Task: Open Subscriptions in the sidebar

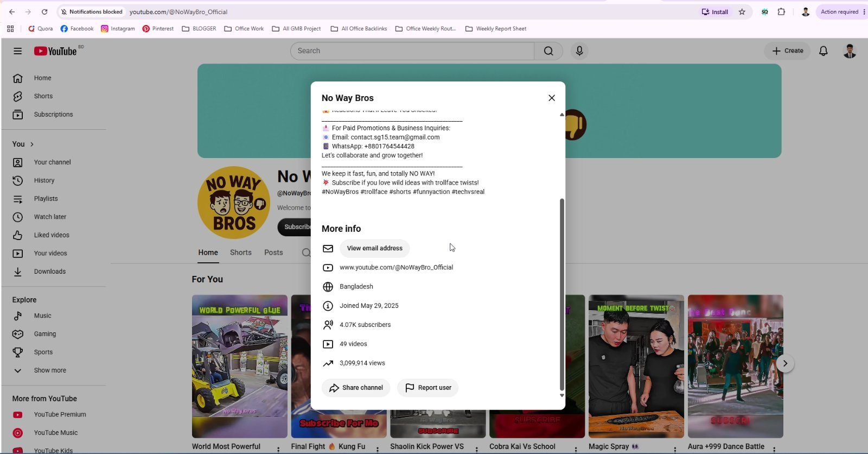Action: tap(54, 115)
